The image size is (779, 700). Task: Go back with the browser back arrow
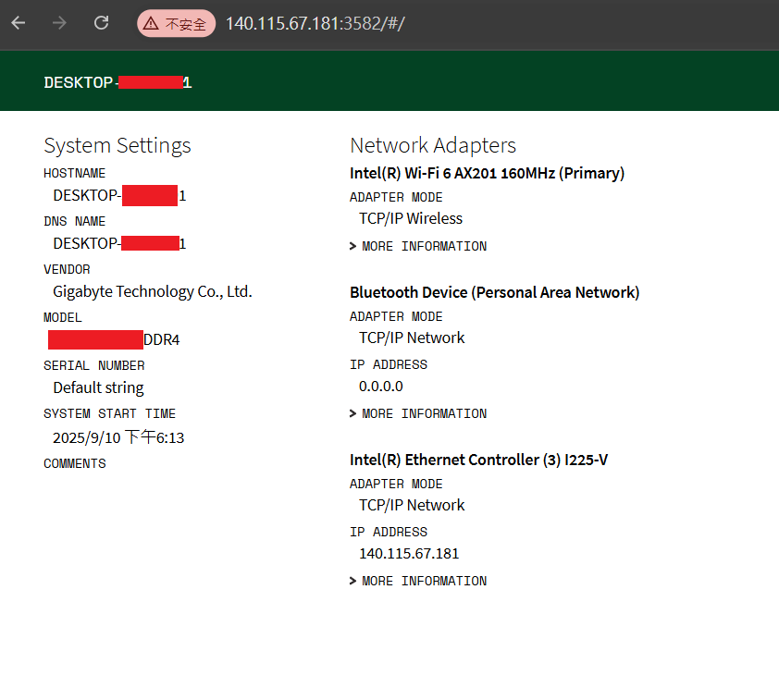click(19, 23)
